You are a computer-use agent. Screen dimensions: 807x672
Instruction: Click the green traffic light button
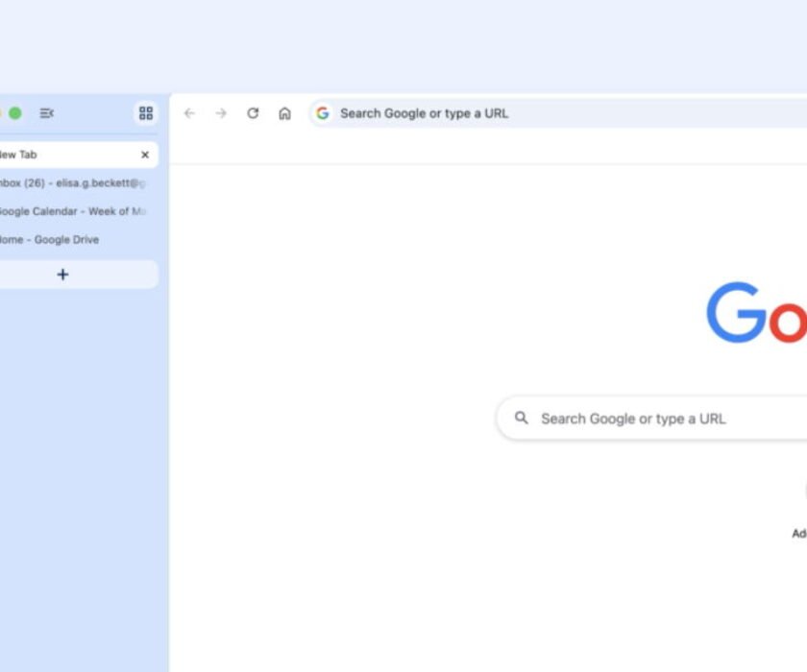click(x=13, y=112)
